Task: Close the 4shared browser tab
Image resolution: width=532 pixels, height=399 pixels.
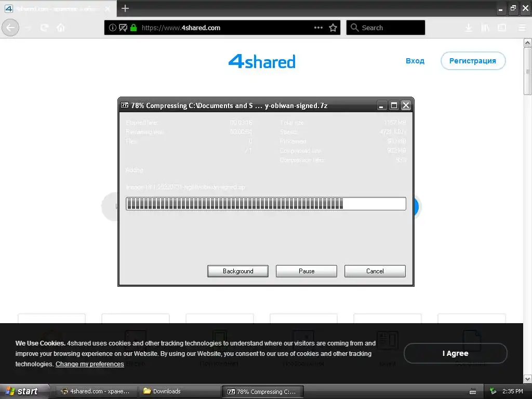Action: point(108,9)
